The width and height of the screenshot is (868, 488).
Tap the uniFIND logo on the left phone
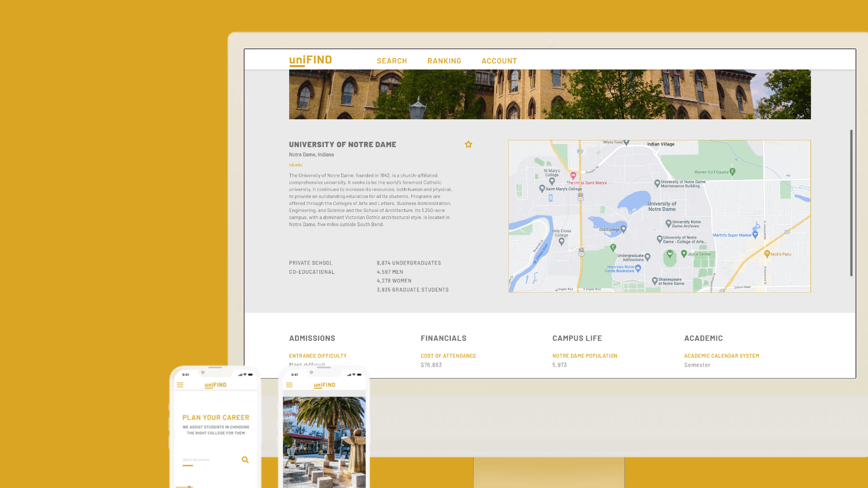215,385
